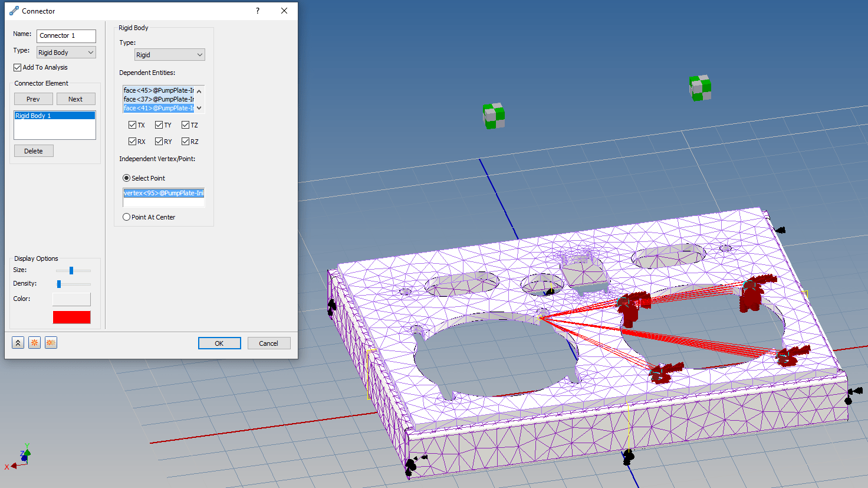Click the Delete button below the element list
This screenshot has height=488, width=868.
34,150
